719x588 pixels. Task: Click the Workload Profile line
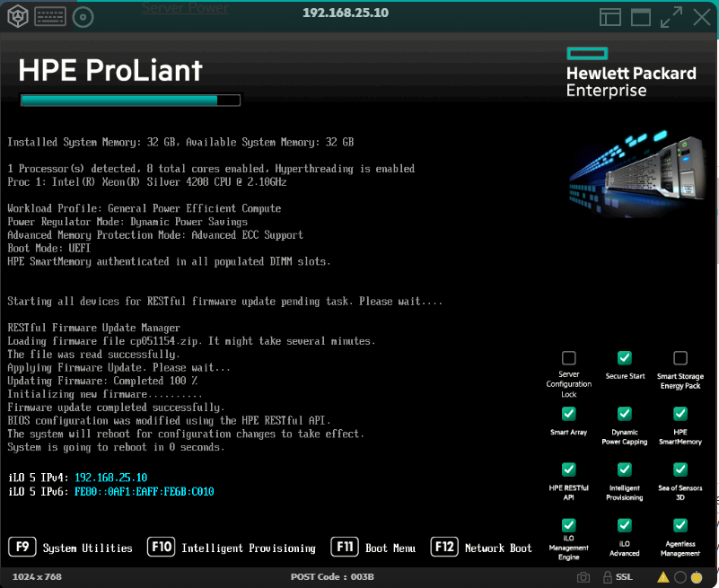[144, 208]
